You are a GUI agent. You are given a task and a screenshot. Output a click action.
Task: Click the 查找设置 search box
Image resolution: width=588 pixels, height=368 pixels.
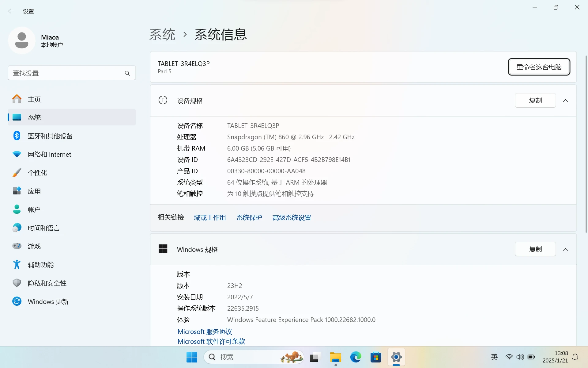(x=72, y=73)
